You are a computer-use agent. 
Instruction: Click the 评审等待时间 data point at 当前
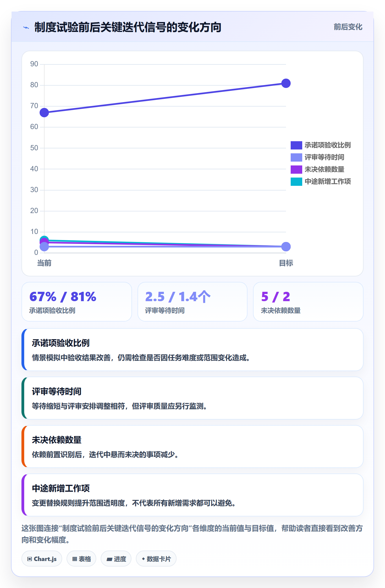44,247
